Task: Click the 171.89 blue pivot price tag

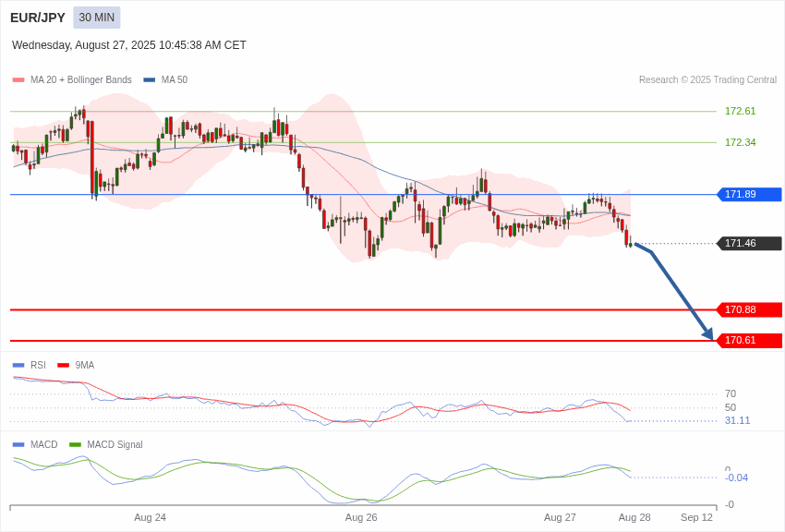Action: pyautogui.click(x=750, y=194)
